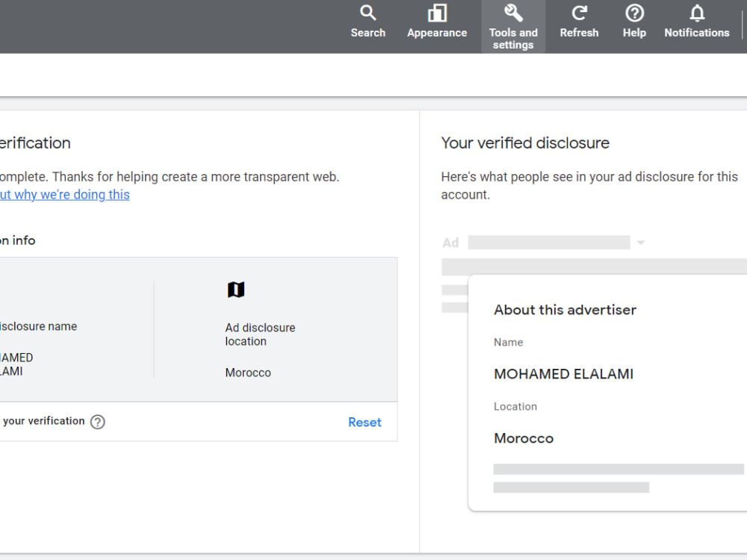Screen dimensions: 747x560
Task: Click the help icon beside 'your verification'
Action: coord(98,422)
